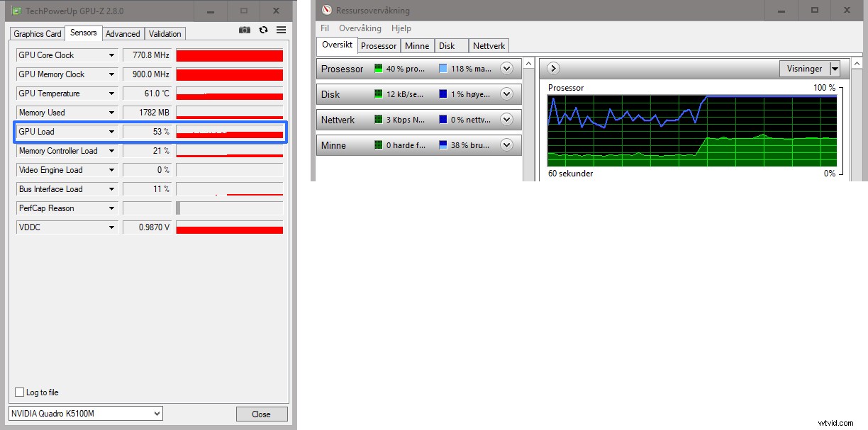Open the Visninger dropdown button
The image size is (868, 430).
click(835, 69)
